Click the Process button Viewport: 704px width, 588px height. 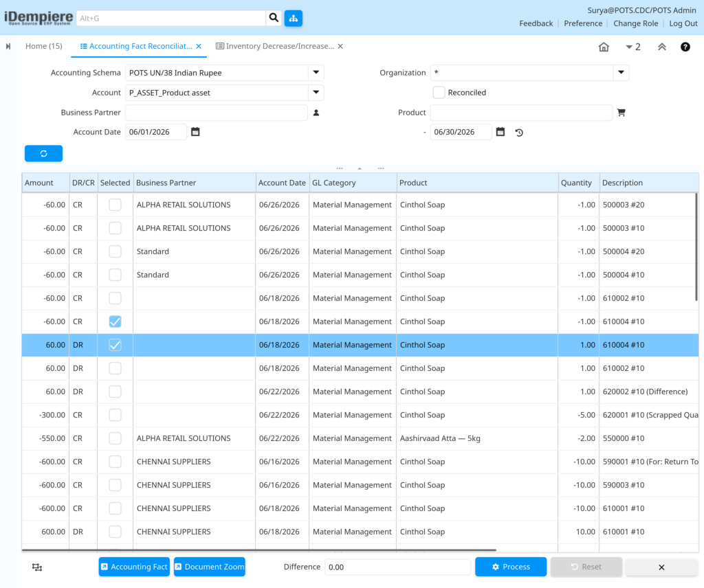511,567
